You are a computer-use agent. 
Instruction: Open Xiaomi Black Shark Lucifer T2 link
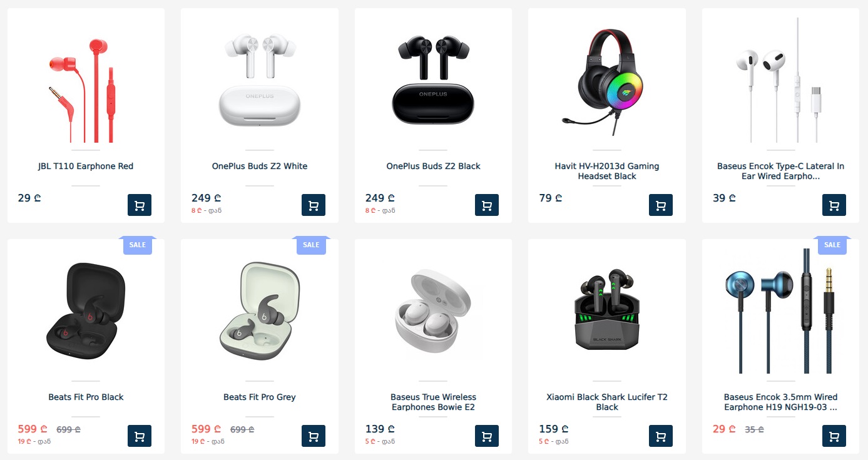click(607, 402)
